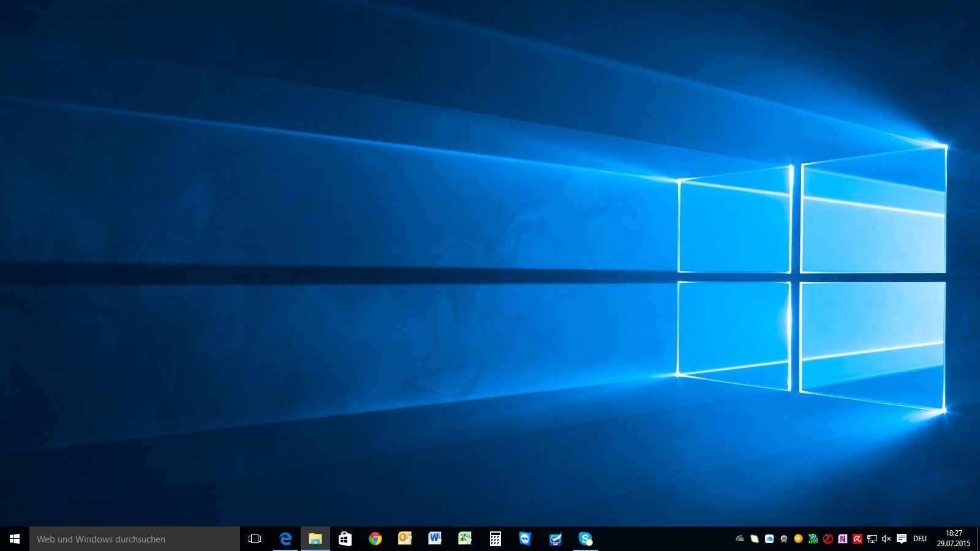Click the webcam tray icon

pyautogui.click(x=784, y=539)
